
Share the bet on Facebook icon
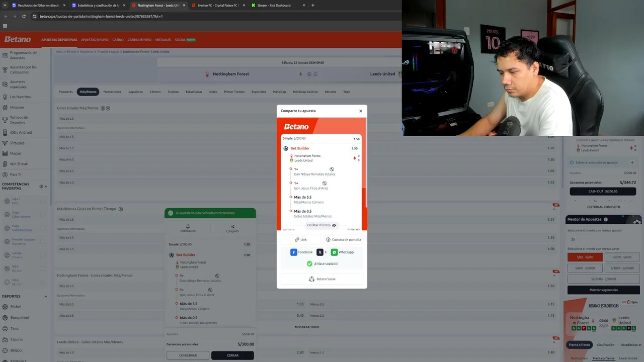(x=294, y=252)
